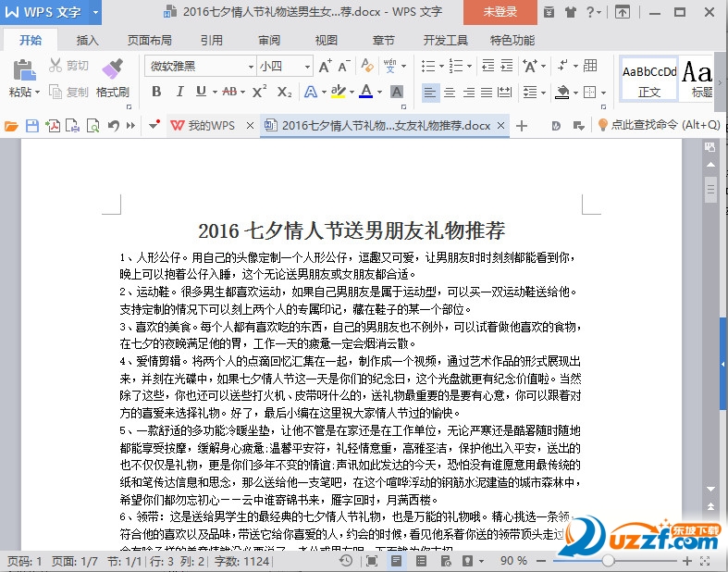
Task: Click the Cut scissors icon
Action: click(x=56, y=65)
